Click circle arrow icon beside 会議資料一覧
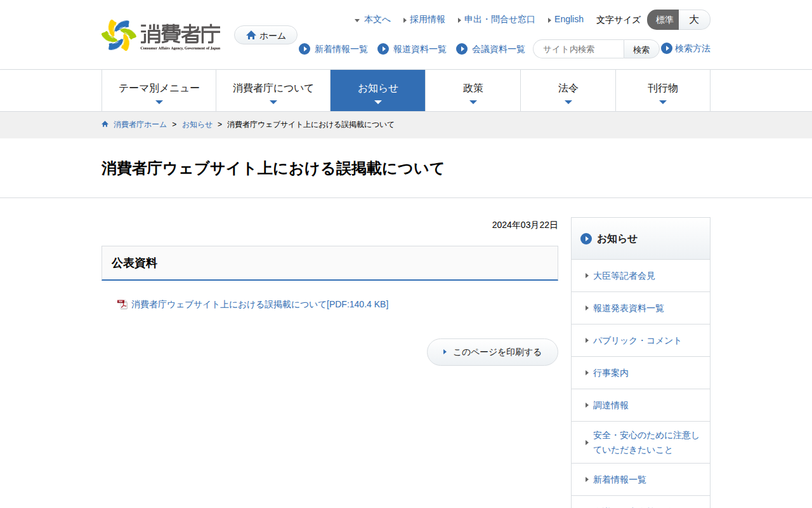This screenshot has height=508, width=812. 462,49
